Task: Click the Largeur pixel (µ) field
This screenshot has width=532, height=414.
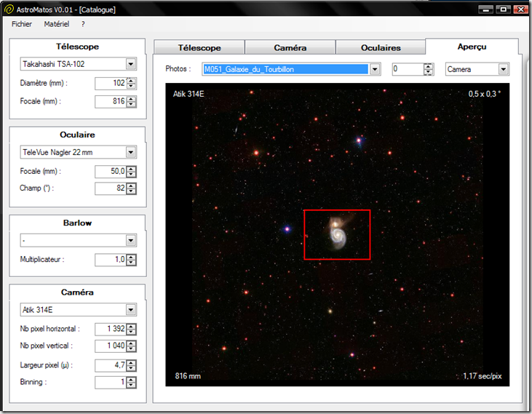Action: click(111, 365)
